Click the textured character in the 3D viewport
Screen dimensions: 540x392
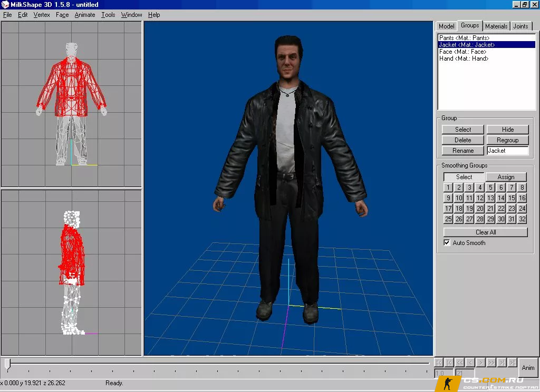[290, 179]
